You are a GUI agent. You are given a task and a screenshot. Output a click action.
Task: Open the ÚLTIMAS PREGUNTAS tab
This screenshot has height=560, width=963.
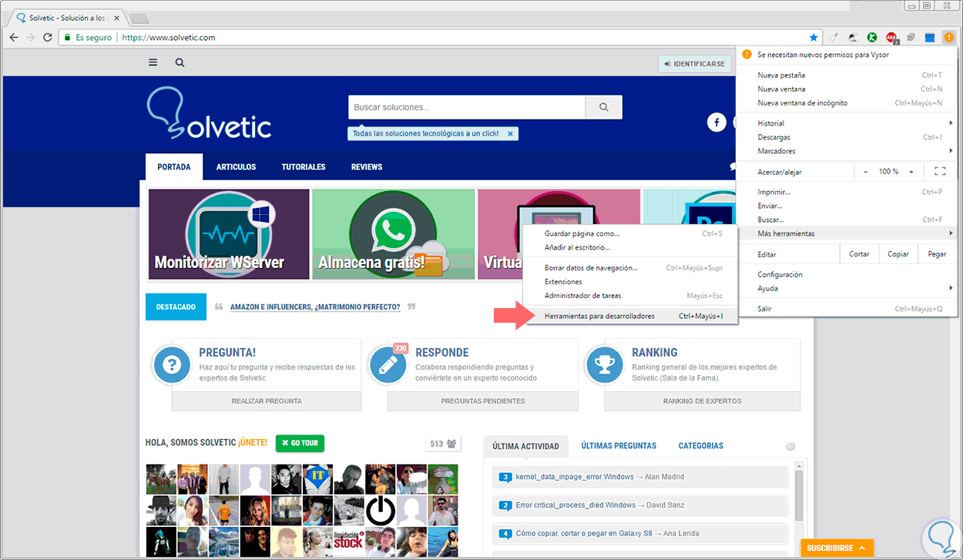point(619,446)
